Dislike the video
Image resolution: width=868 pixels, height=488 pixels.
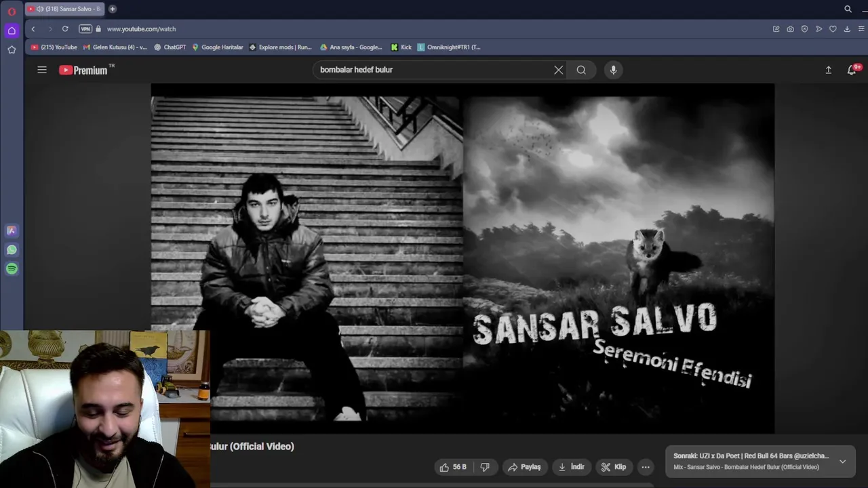coord(485,467)
